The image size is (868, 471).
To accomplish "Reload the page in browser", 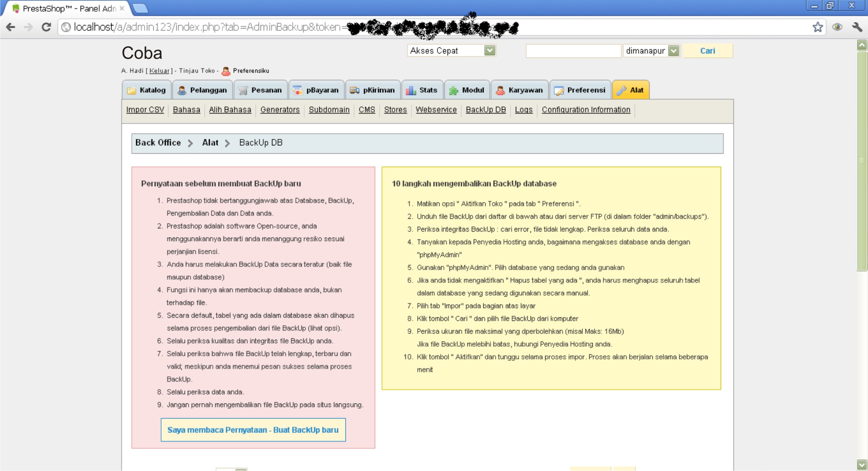I will click(46, 27).
